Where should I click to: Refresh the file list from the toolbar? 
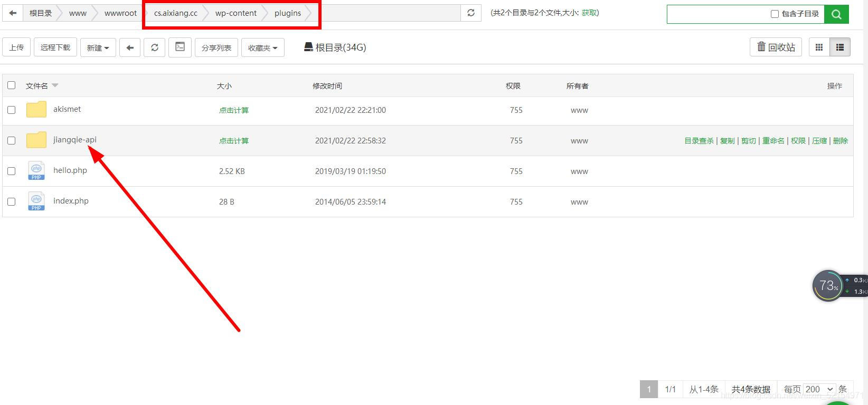click(155, 47)
